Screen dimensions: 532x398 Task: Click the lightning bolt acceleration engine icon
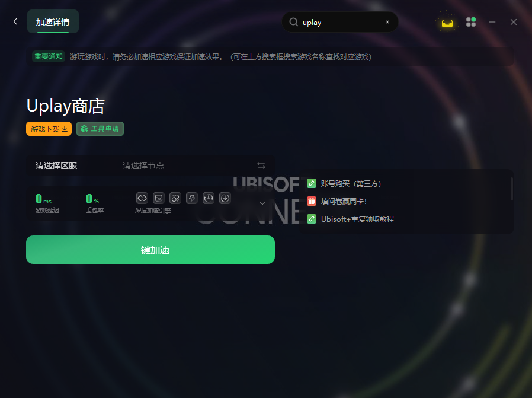[x=192, y=198]
